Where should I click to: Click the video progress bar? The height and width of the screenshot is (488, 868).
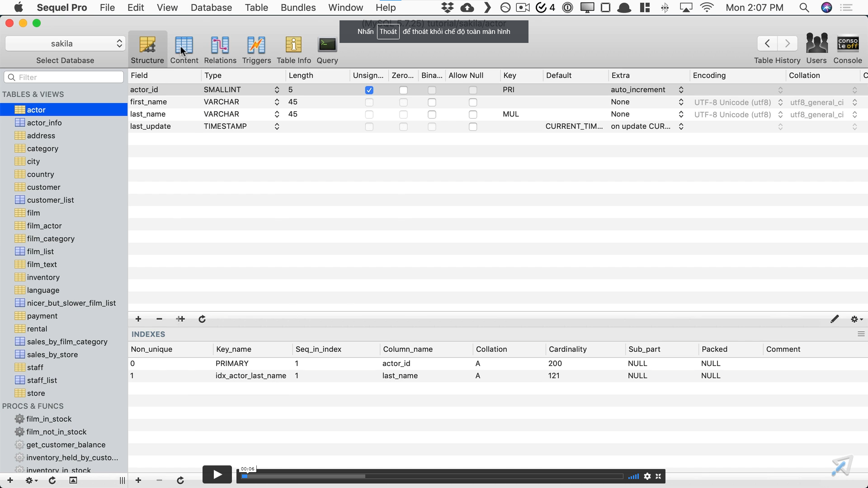coord(432,476)
